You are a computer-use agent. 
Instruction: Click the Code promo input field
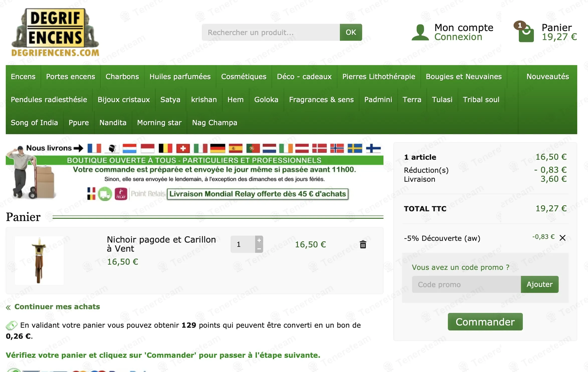(466, 284)
